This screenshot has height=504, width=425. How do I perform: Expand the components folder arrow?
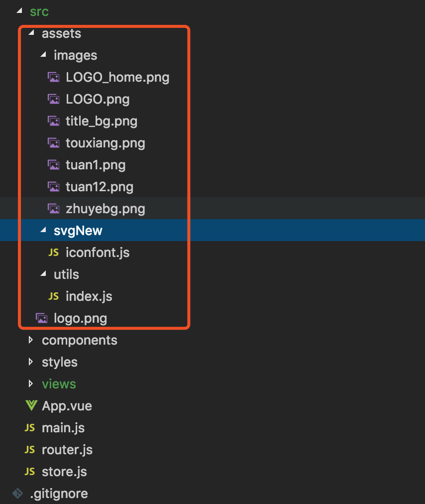tap(31, 340)
